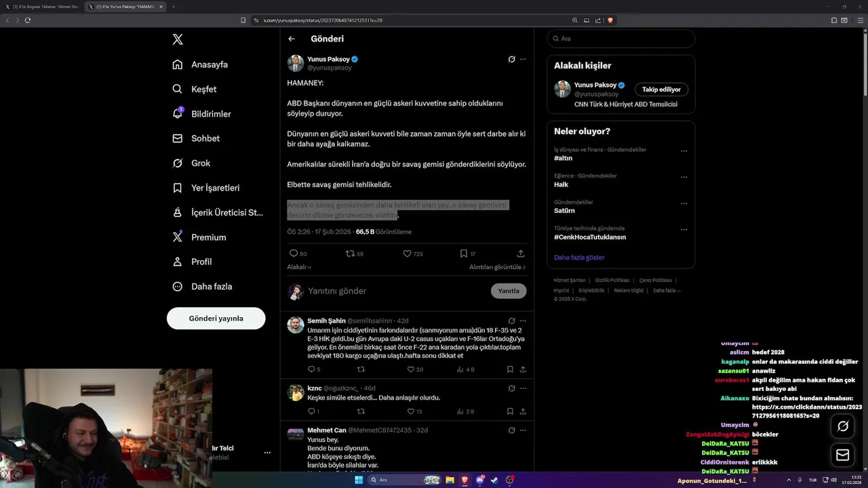Click Grok icon on Semih Şahin's reply

pyautogui.click(x=512, y=321)
